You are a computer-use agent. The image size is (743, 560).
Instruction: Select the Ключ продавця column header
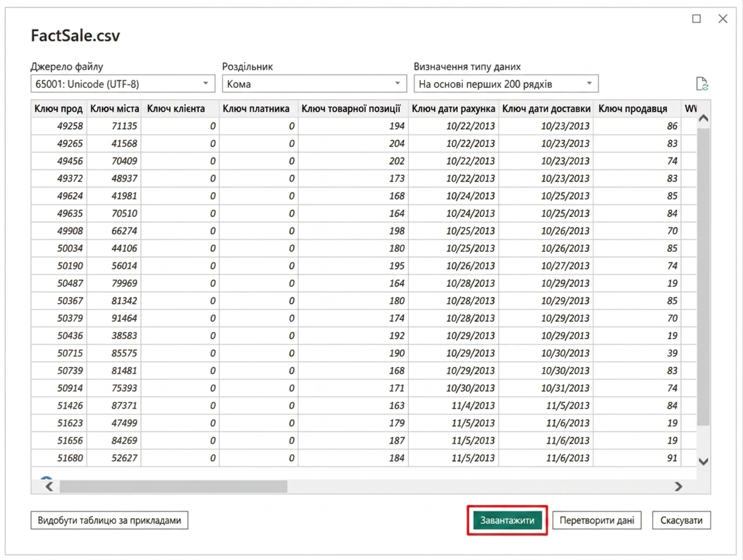[637, 108]
